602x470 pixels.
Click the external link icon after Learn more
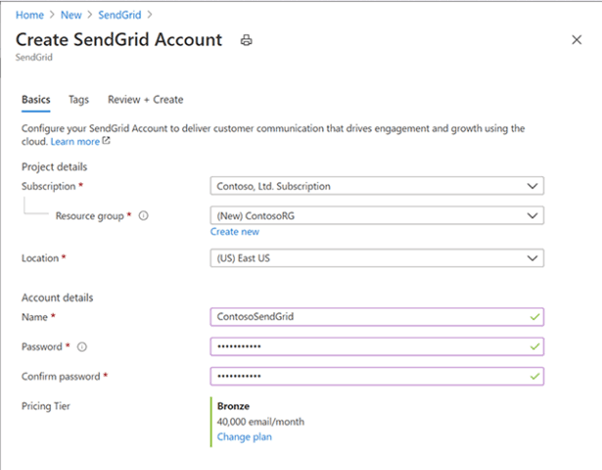pos(106,142)
